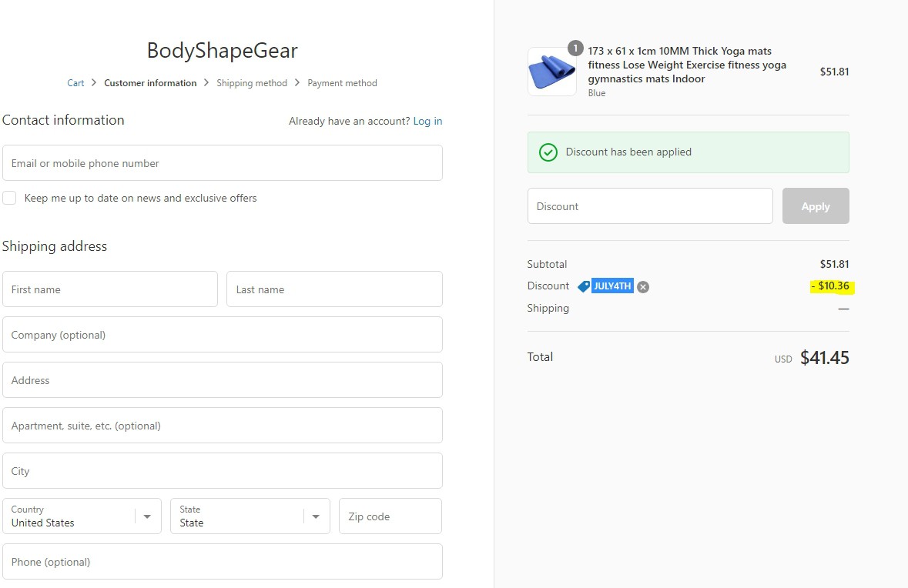Select Shipping method in the breadcrumb
The width and height of the screenshot is (908, 588).
click(251, 82)
